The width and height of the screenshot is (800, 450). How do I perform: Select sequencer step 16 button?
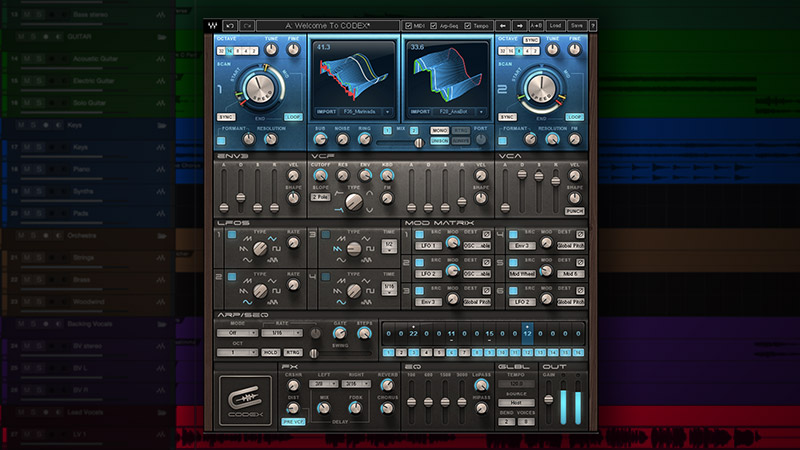tap(578, 353)
